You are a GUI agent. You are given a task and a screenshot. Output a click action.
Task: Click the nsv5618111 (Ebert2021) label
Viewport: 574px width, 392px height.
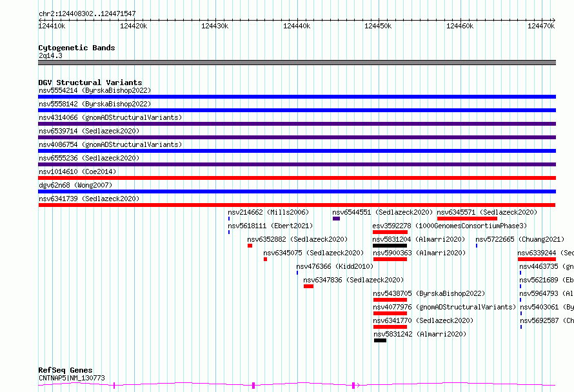pos(270,226)
